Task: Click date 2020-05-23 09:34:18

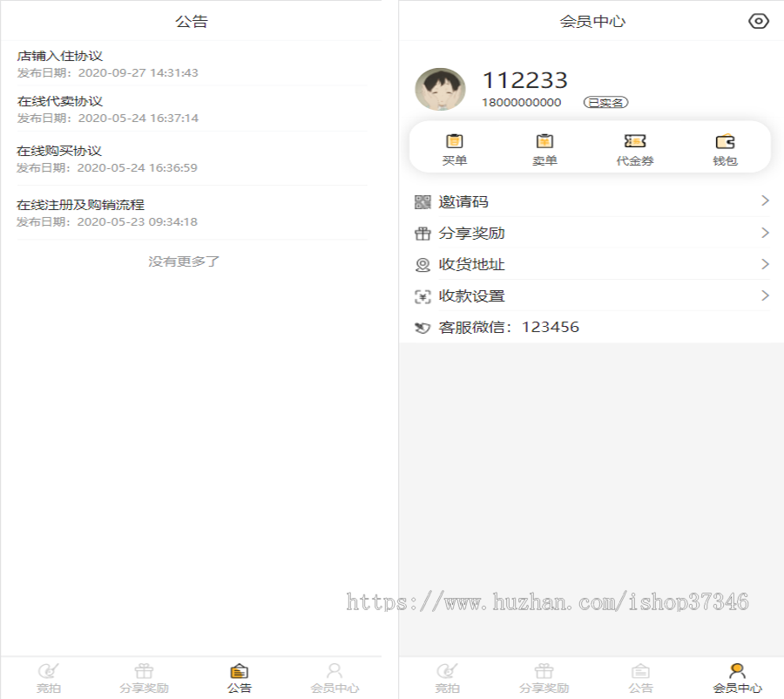Action: [137, 221]
